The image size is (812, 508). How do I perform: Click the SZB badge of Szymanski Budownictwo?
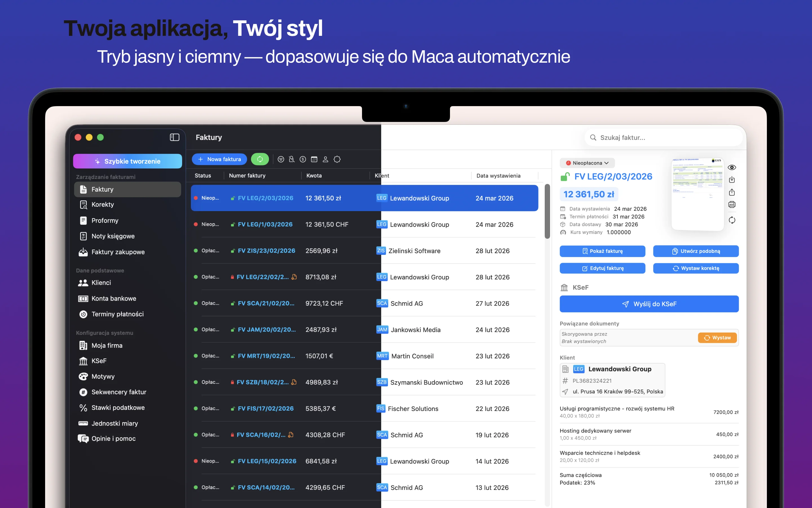pos(382,382)
